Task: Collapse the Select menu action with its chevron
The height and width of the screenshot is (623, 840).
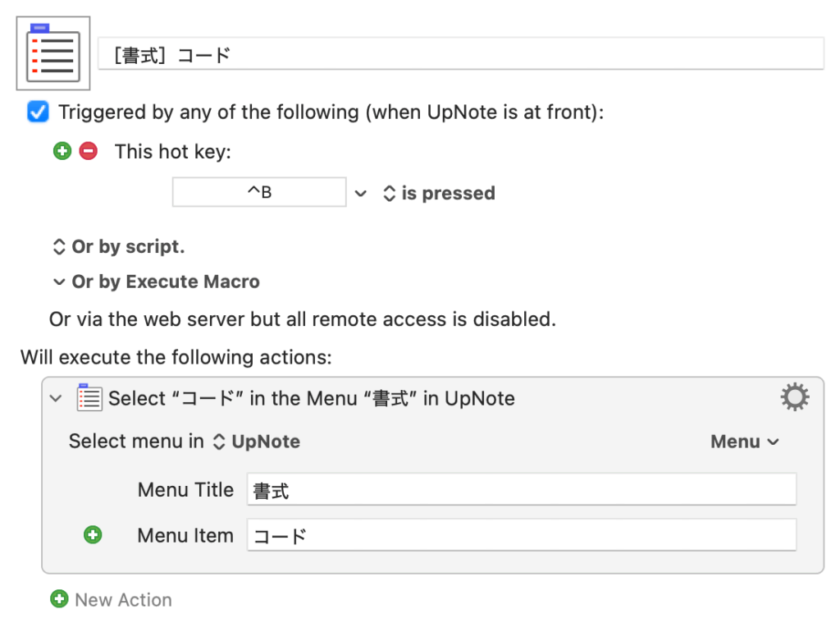Action: click(x=56, y=398)
